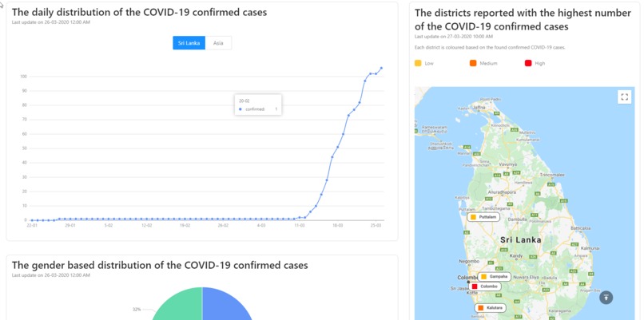
Task: Click the scroll-to-top round arrow button
Action: click(606, 298)
